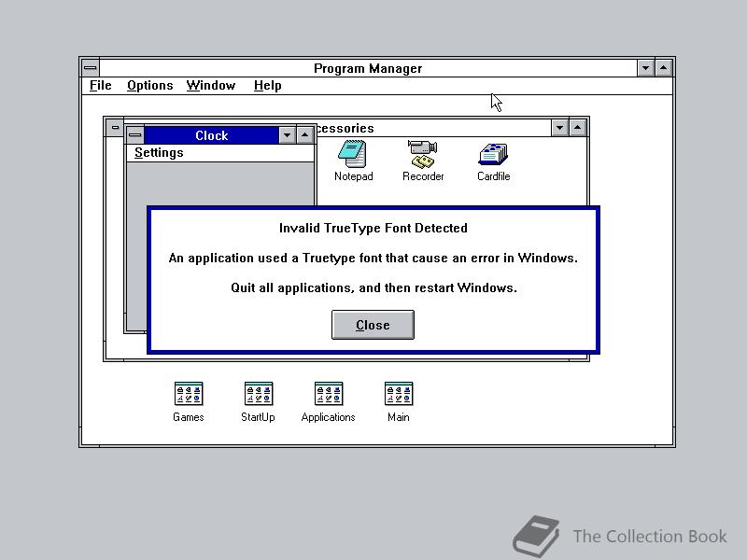Click the Close button in error dialog
The height and width of the screenshot is (560, 747).
click(373, 325)
